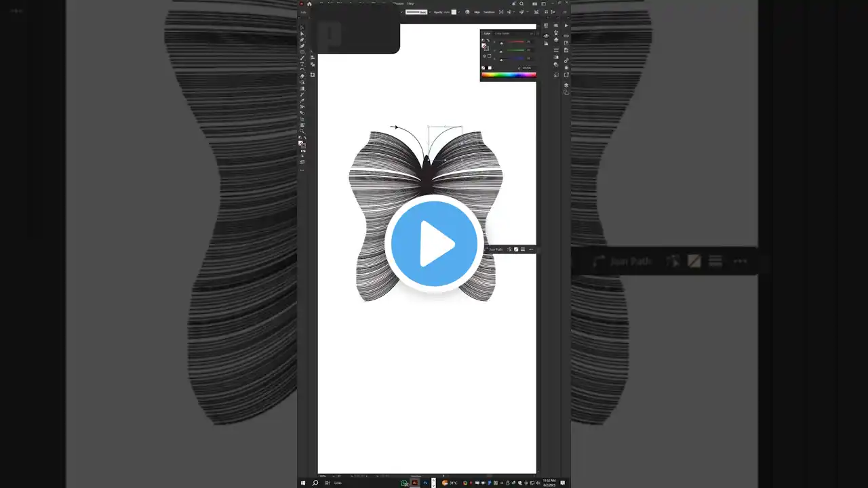The height and width of the screenshot is (488, 868).
Task: Open the Help menu
Action: (x=410, y=3)
